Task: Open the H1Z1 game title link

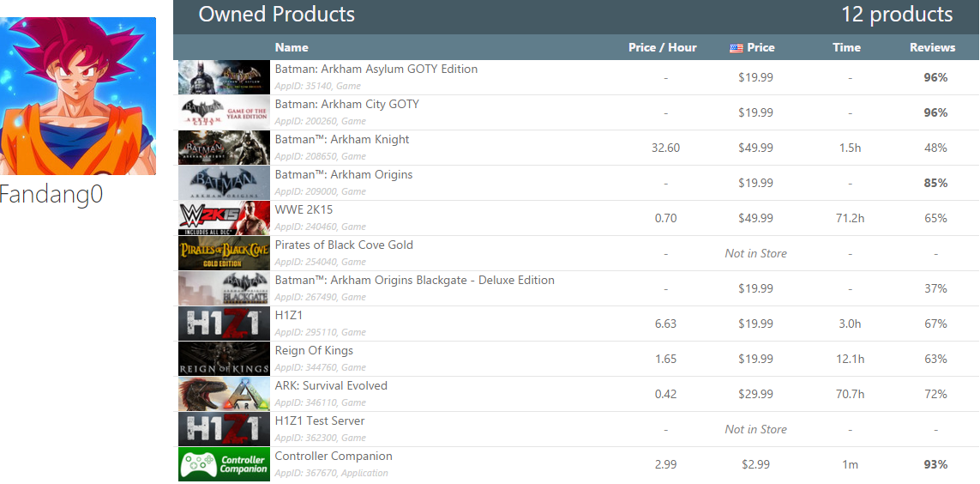Action: tap(289, 315)
